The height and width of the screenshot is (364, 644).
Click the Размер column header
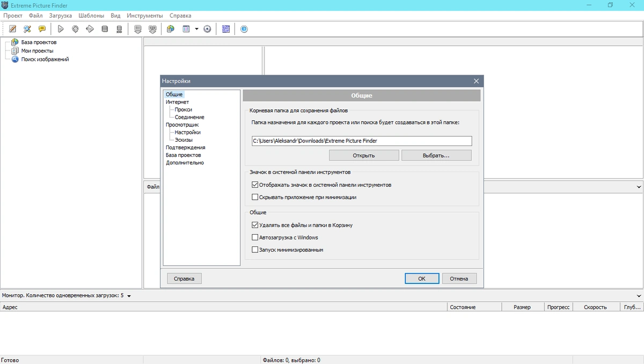523,307
